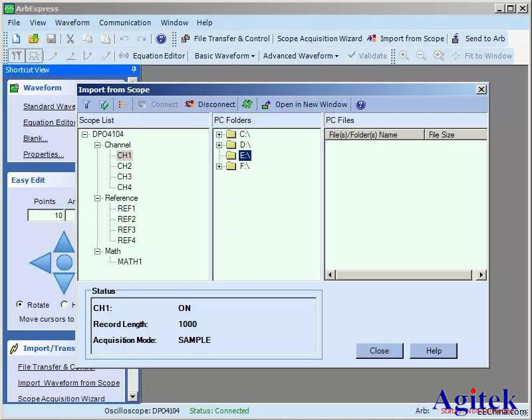Click the Close button in dialog

pos(379,351)
